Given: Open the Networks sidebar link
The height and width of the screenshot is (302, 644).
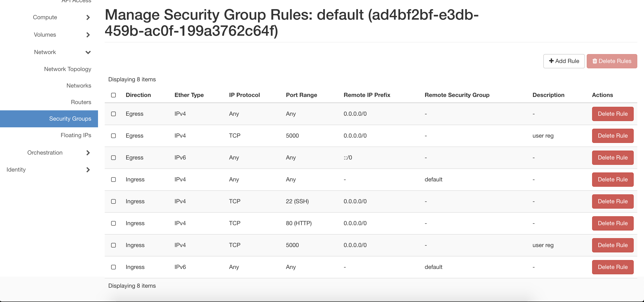Looking at the screenshot, I should point(79,86).
